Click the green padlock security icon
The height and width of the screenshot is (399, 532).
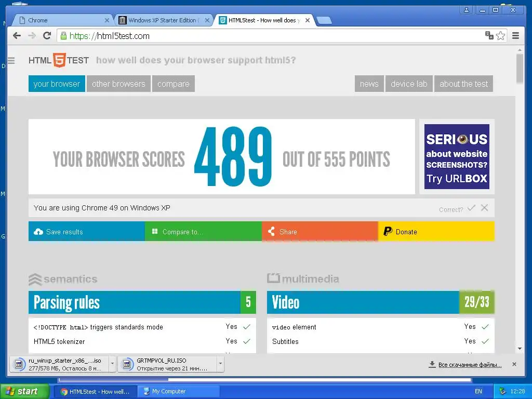coord(63,36)
